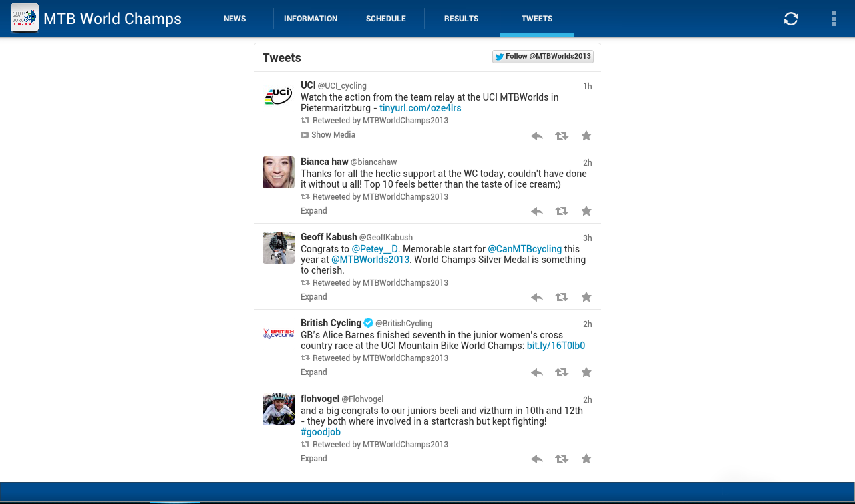Image resolution: width=855 pixels, height=504 pixels.
Task: Open the #goodjob hashtag
Action: click(x=321, y=432)
